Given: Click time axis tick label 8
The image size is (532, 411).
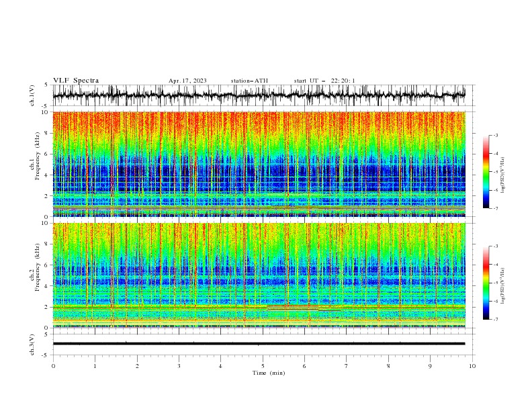Looking at the screenshot, I should pos(388,366).
